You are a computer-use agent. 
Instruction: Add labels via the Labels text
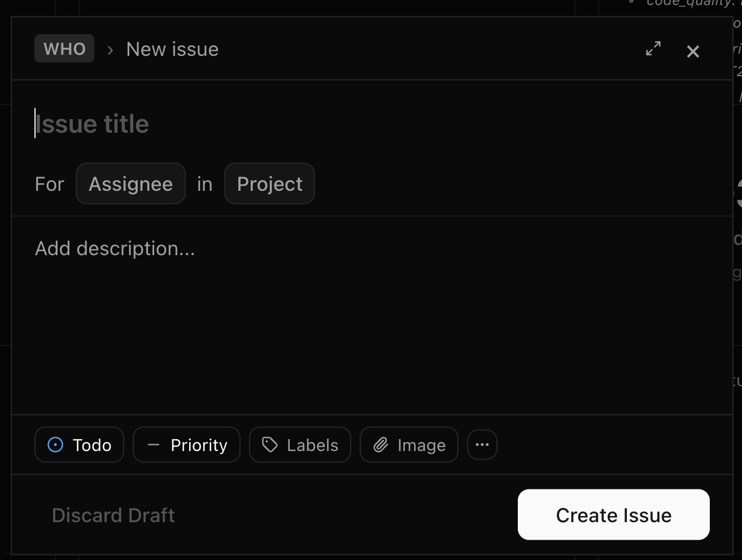pos(312,445)
